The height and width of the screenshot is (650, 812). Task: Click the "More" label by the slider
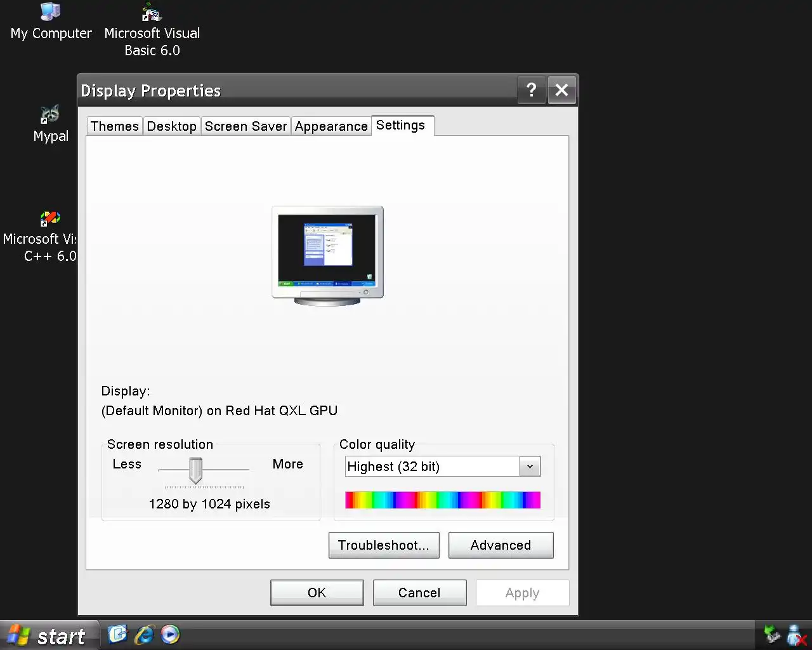[288, 464]
